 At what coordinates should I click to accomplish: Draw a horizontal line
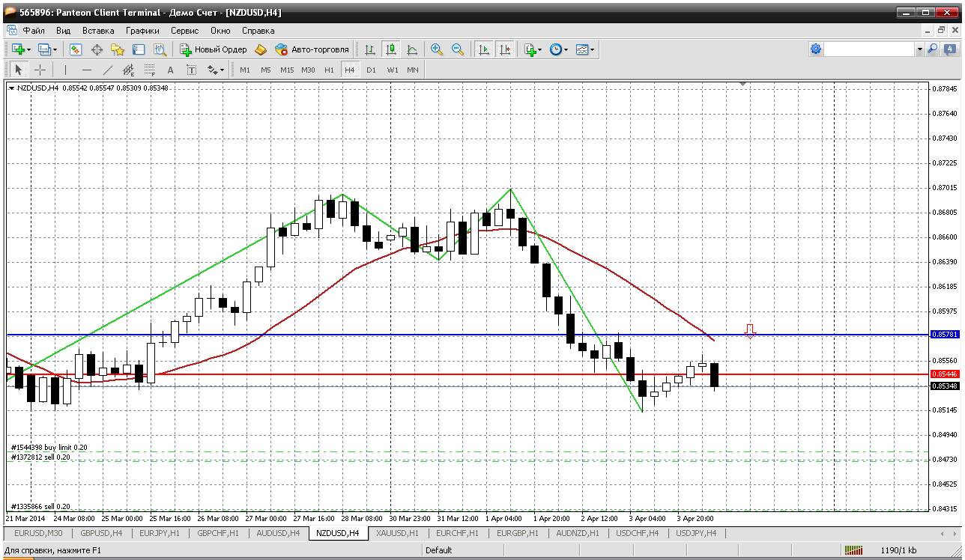click(x=86, y=70)
